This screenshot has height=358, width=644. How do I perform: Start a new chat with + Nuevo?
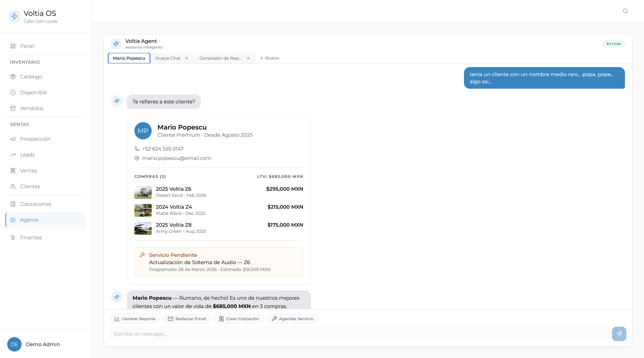[x=269, y=58]
